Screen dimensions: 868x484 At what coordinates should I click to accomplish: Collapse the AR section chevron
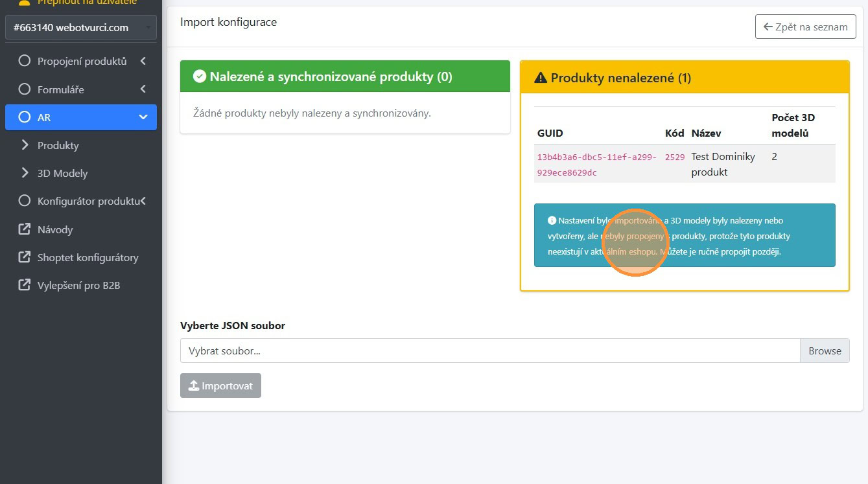pyautogui.click(x=143, y=117)
